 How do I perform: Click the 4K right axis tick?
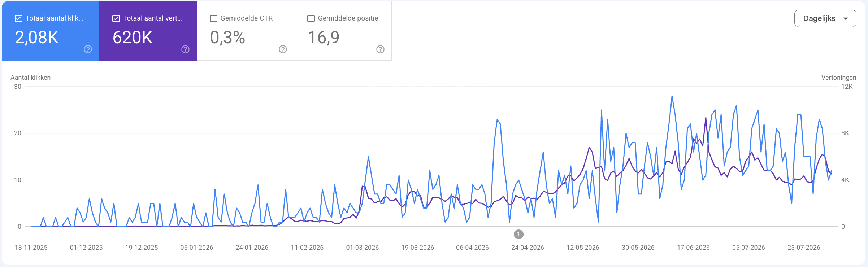click(845, 180)
